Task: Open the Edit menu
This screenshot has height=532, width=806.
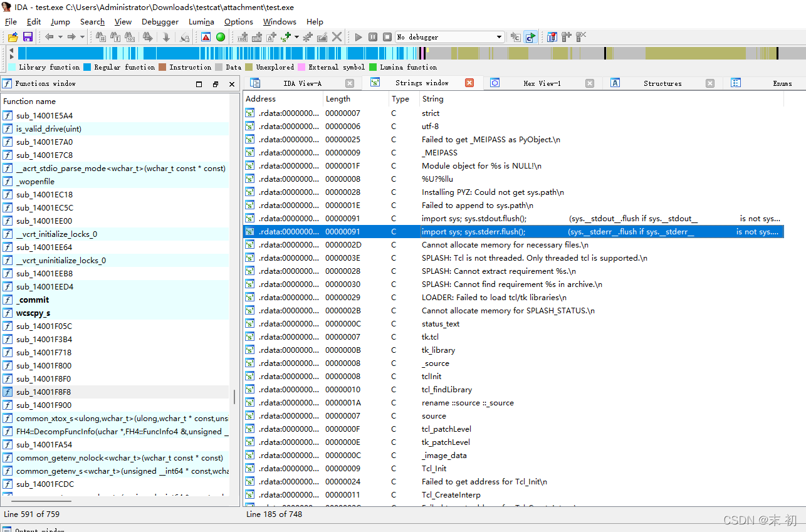Action: [x=34, y=21]
